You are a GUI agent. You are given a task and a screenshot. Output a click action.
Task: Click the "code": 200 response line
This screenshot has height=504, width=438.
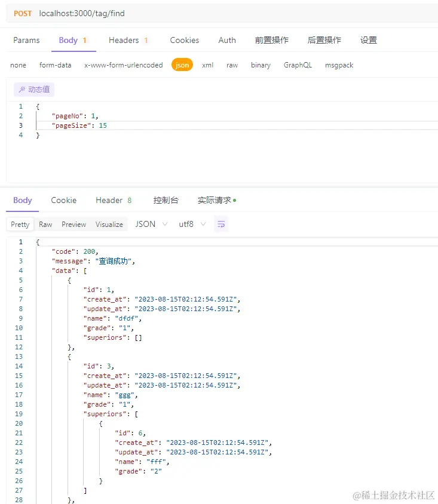75,251
